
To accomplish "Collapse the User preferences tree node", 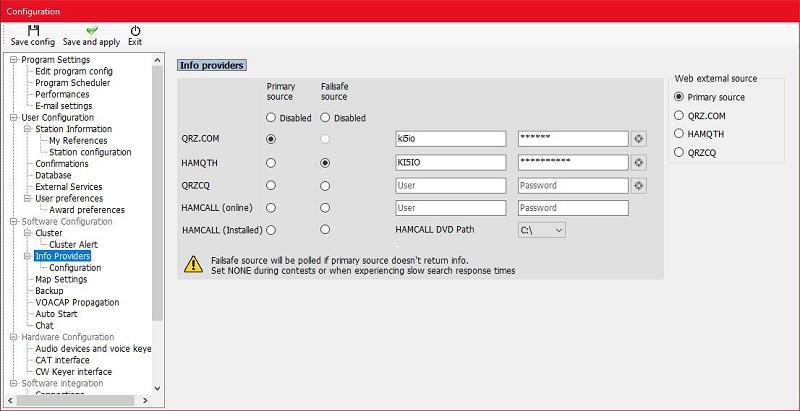I will point(28,198).
